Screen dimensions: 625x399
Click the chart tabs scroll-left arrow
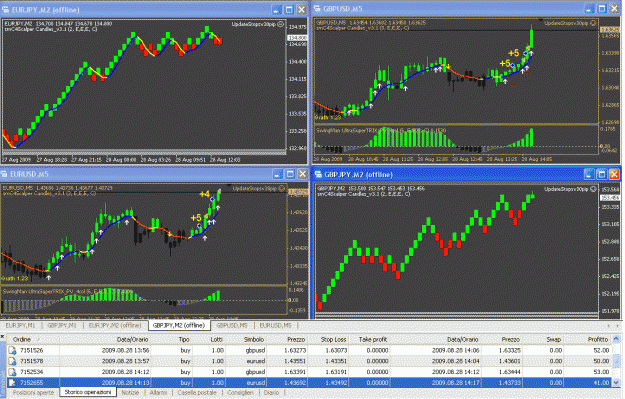point(609,326)
